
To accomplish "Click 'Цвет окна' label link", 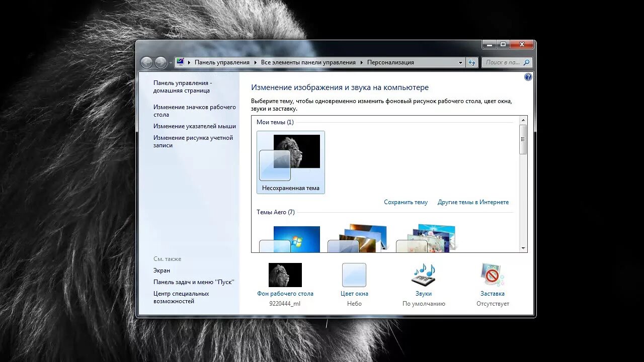I will 354,294.
